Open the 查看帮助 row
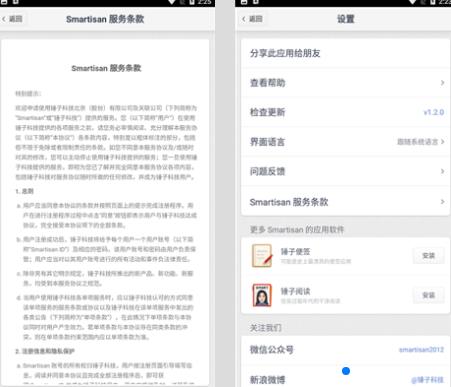Viewport: 451px width, 387px height. click(345, 83)
